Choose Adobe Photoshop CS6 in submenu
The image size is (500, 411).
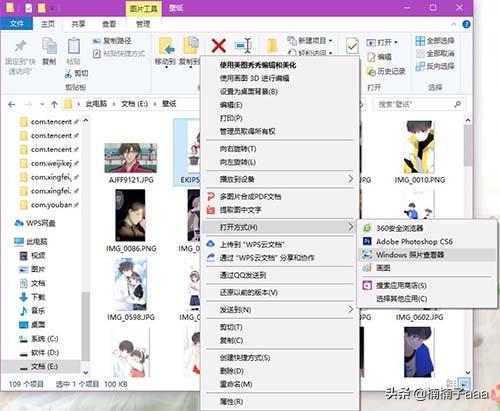pos(427,242)
